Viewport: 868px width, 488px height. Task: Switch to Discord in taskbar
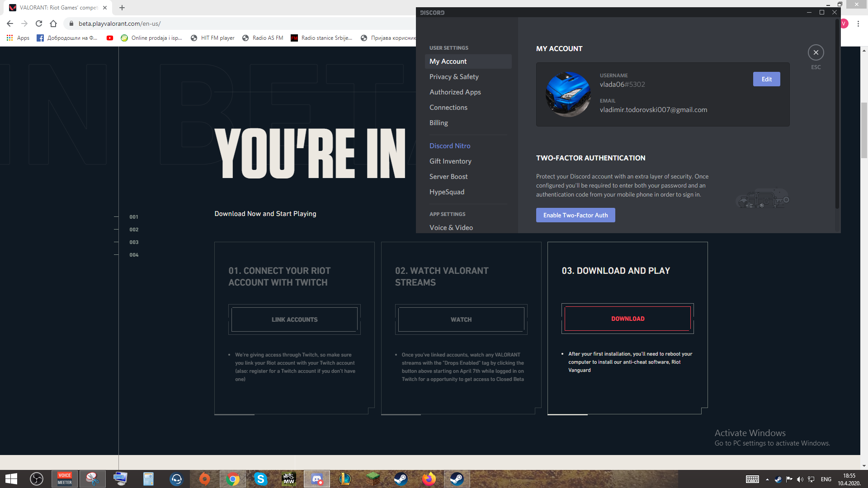316,479
